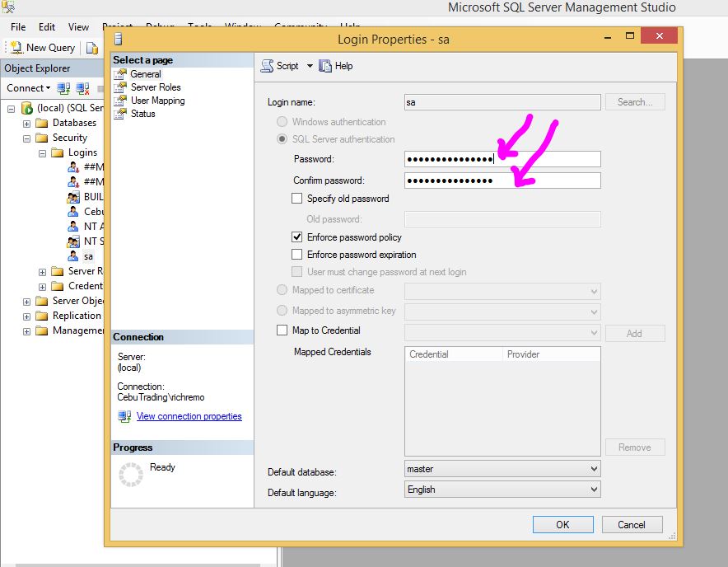Click the (local) SQL Server instance icon
This screenshot has height=567, width=728.
click(x=26, y=108)
